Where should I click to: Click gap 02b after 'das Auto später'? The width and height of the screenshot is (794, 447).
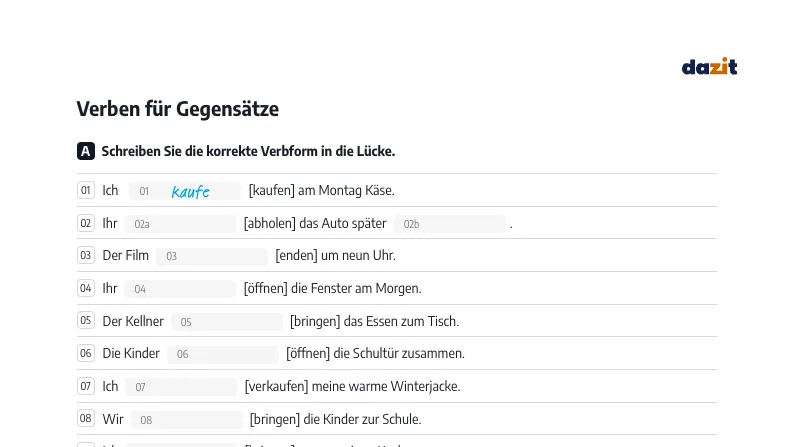point(450,224)
